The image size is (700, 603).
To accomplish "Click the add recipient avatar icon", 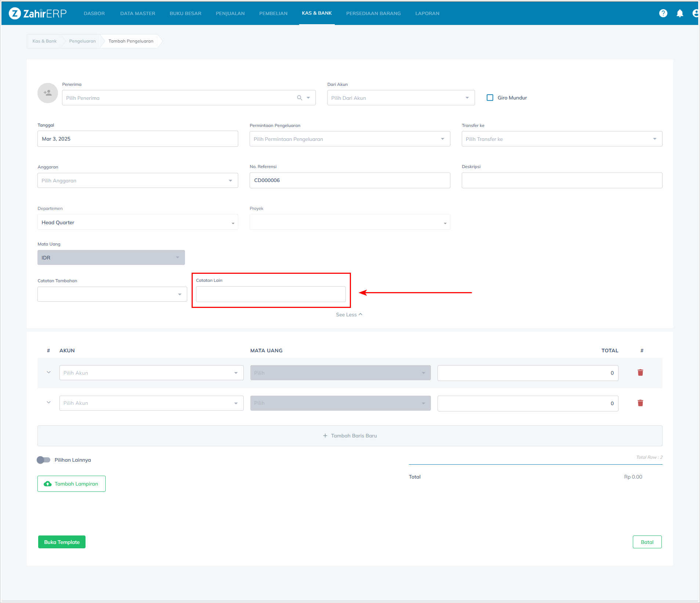I will pyautogui.click(x=48, y=93).
